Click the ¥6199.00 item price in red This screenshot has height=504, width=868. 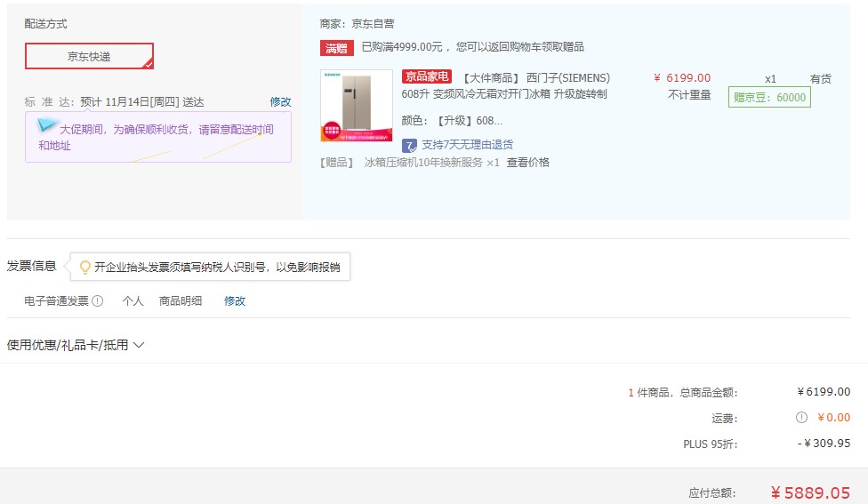682,78
